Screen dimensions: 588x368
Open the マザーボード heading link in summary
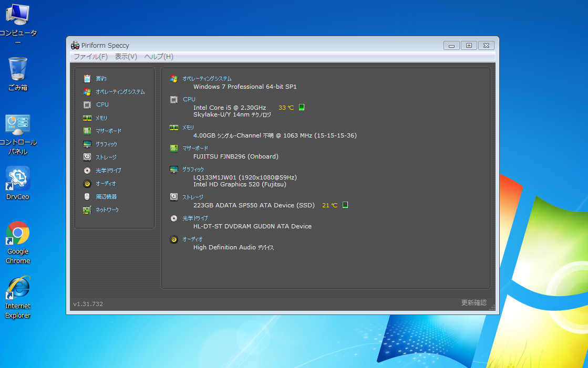[195, 149]
